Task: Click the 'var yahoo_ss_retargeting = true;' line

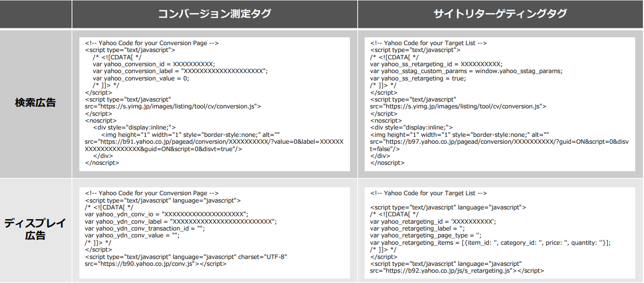Action: pos(418,78)
